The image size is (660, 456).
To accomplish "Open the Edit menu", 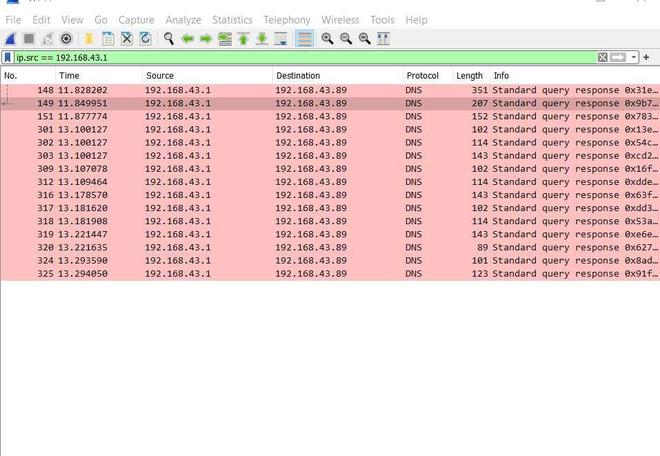I will click(x=41, y=20).
